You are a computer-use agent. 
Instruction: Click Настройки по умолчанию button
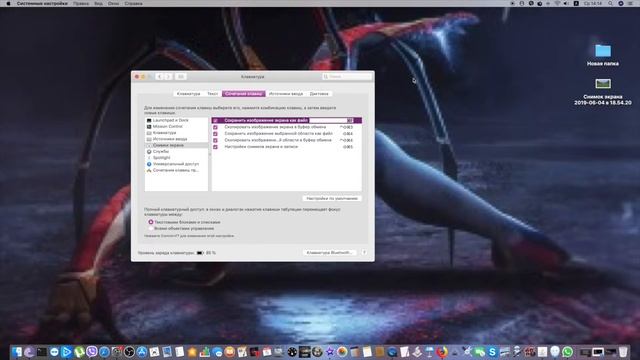tap(332, 198)
